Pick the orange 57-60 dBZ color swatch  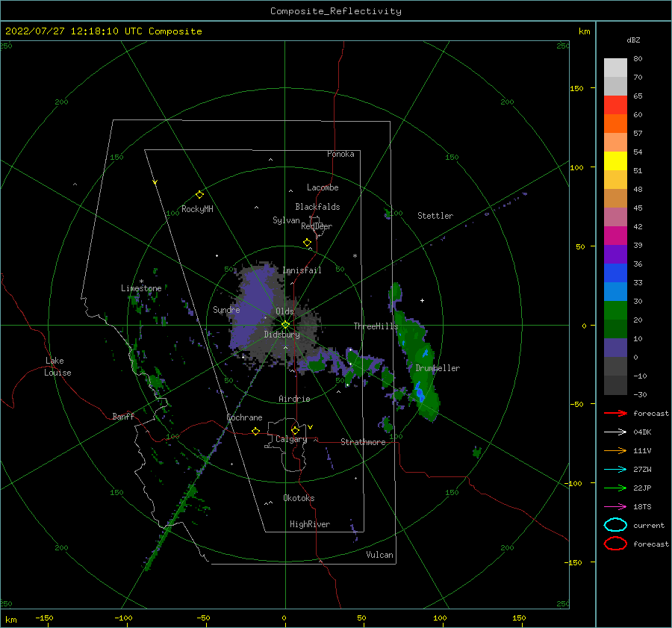[615, 124]
